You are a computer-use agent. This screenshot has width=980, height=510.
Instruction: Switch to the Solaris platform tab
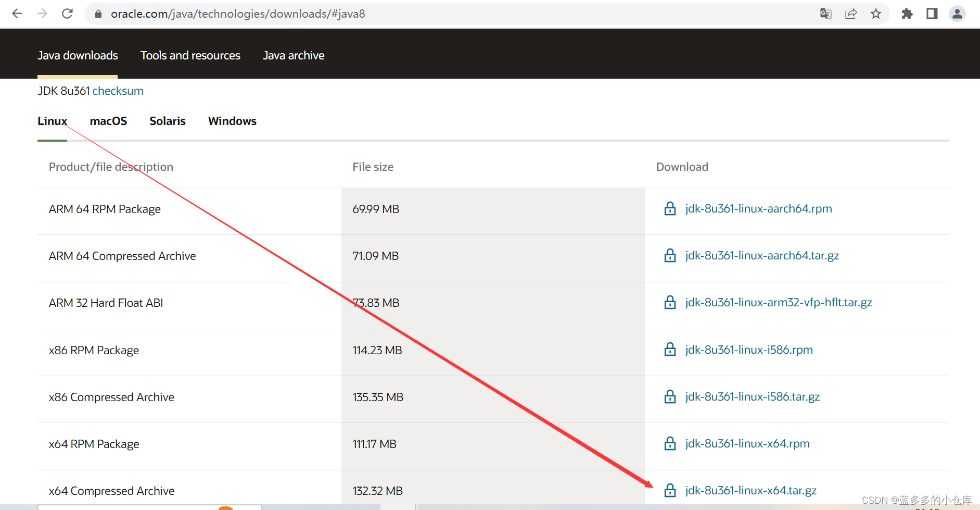point(168,121)
